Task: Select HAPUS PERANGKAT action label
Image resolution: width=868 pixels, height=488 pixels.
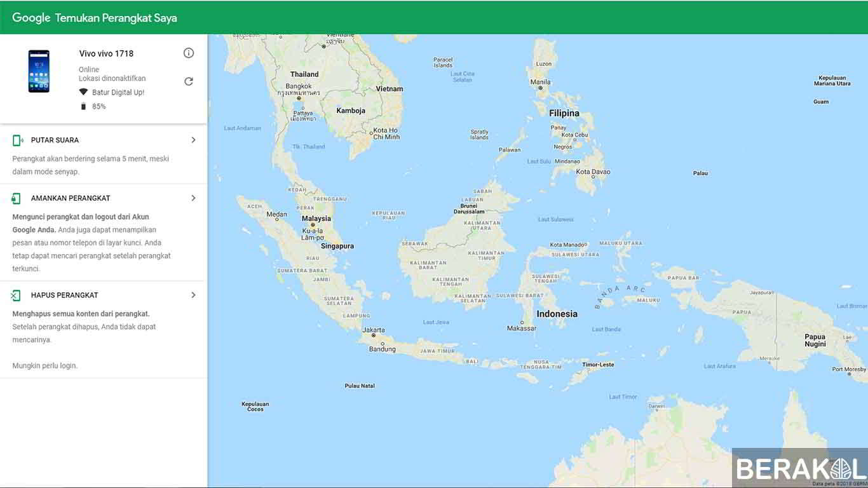Action: click(x=65, y=295)
